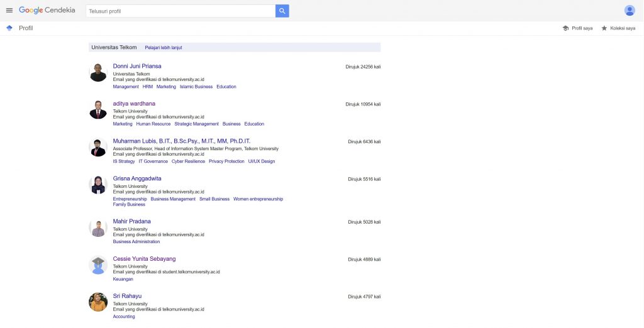Image resolution: width=644 pixels, height=328 pixels.
Task: Select Education tag under aditya wardhana
Action: (254, 124)
